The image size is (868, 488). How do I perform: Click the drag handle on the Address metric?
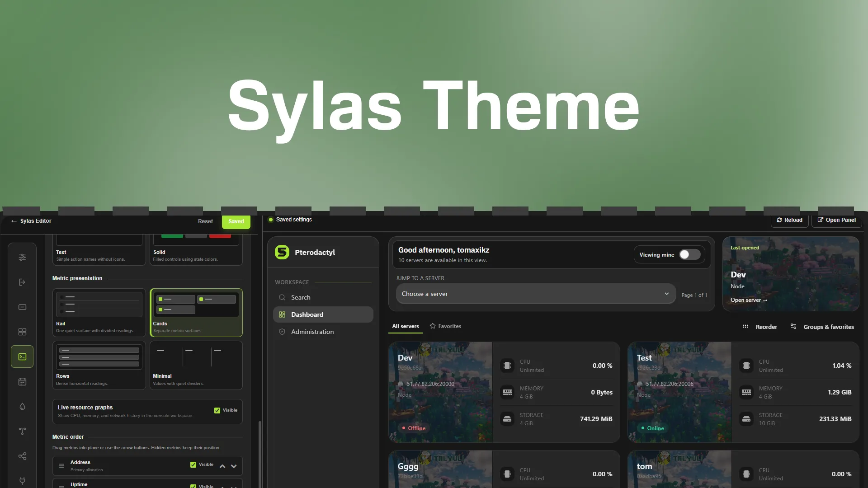[61, 466]
